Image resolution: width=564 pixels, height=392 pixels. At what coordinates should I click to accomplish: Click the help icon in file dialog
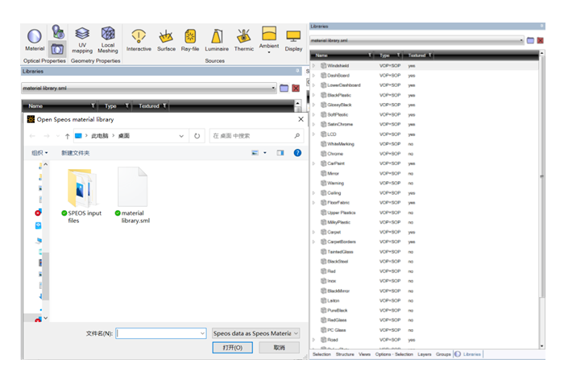tap(297, 152)
